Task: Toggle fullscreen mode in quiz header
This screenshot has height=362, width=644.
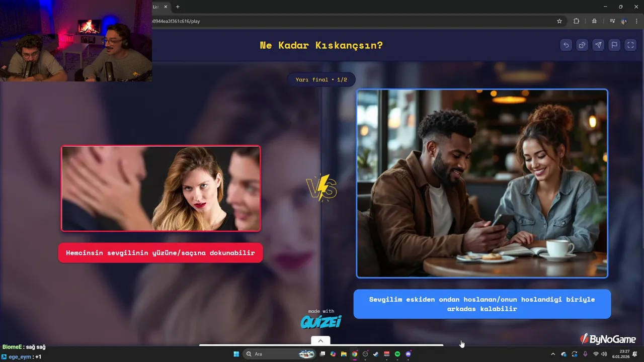Action: (630, 45)
